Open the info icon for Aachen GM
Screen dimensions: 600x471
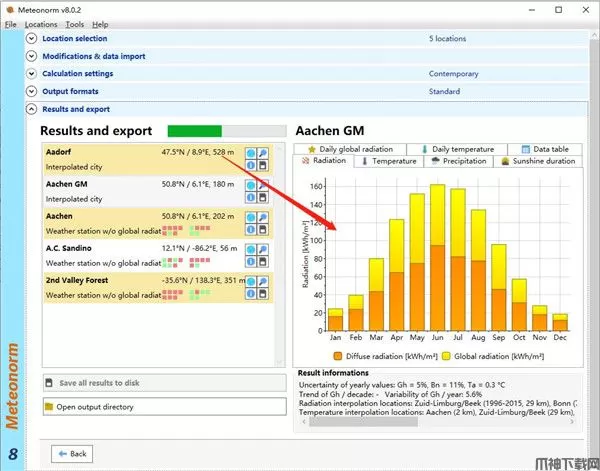tap(252, 198)
